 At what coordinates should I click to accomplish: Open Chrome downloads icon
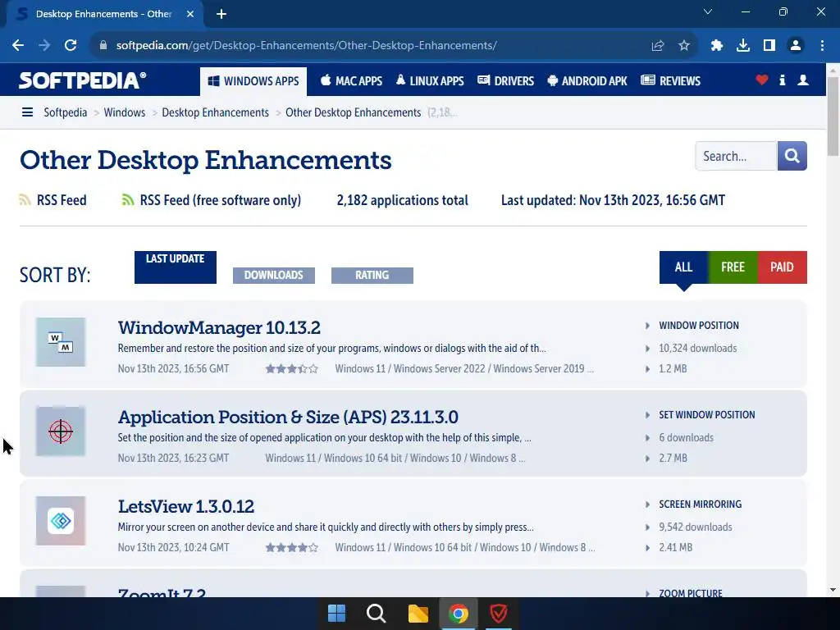pos(743,46)
